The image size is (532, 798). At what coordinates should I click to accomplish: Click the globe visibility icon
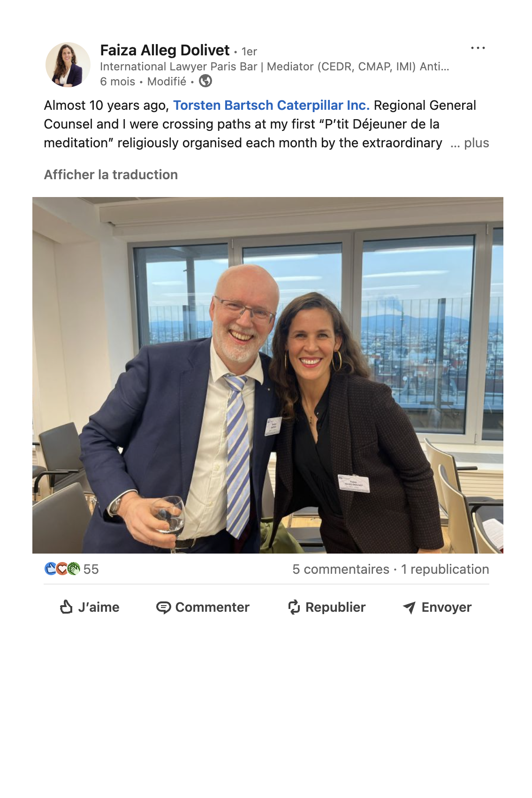205,81
